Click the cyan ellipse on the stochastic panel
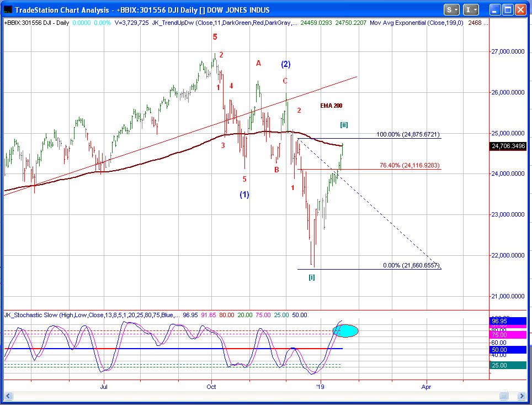The width and height of the screenshot is (532, 405). pos(345,330)
